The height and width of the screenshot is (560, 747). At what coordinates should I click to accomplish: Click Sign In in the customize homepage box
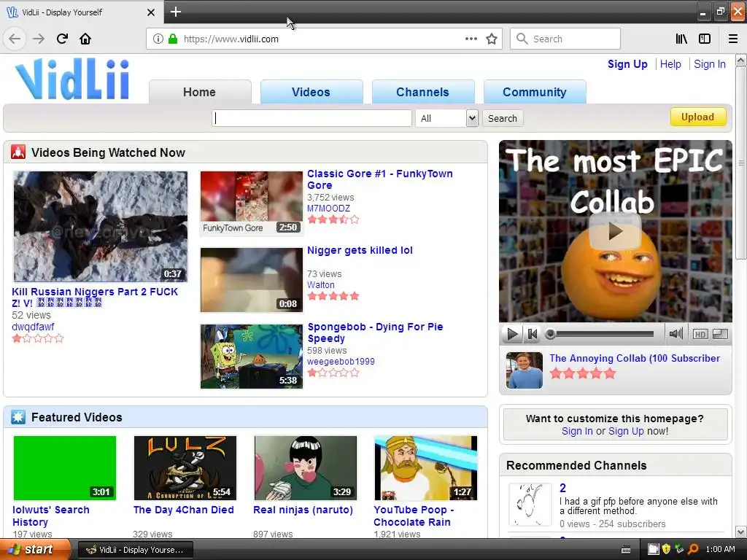(x=577, y=431)
